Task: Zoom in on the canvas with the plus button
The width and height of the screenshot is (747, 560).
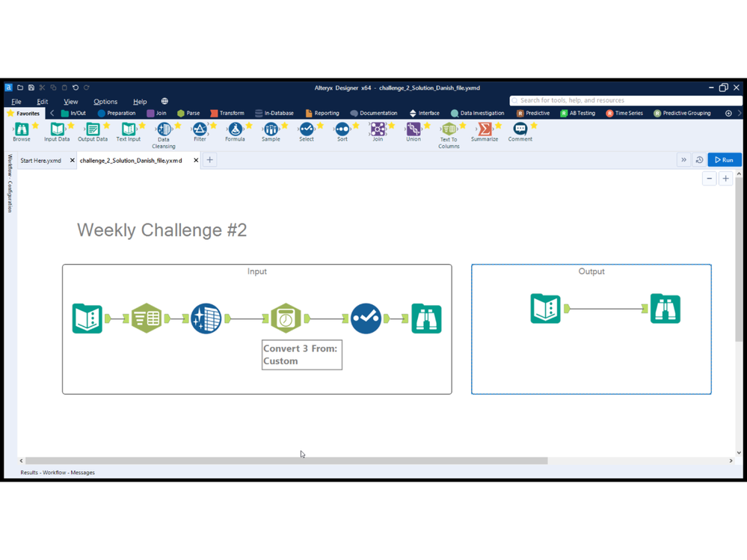Action: point(725,179)
